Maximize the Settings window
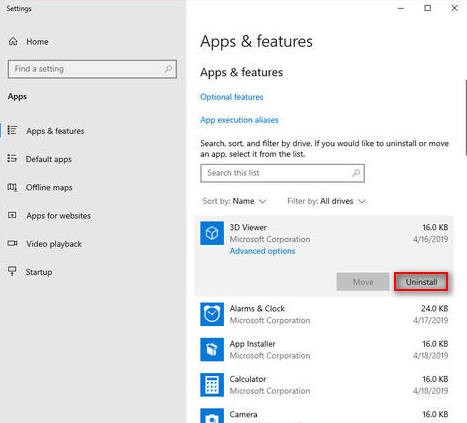This screenshot has height=423, width=467. (427, 8)
